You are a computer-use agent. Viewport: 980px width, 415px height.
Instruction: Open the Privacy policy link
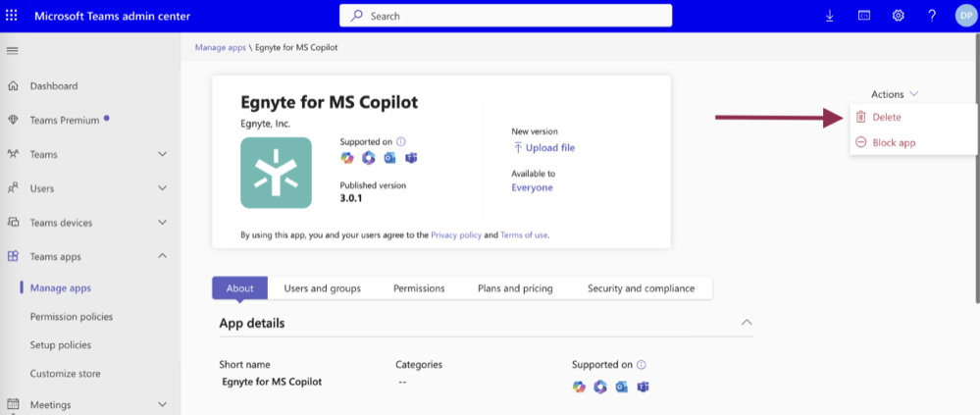(x=456, y=235)
